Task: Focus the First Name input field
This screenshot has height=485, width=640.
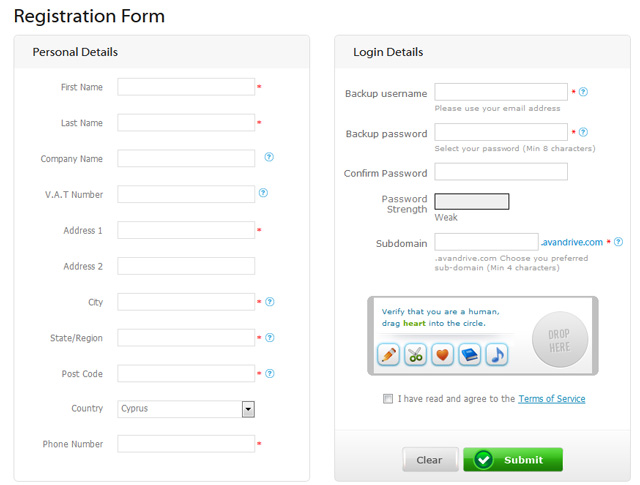Action: point(186,87)
